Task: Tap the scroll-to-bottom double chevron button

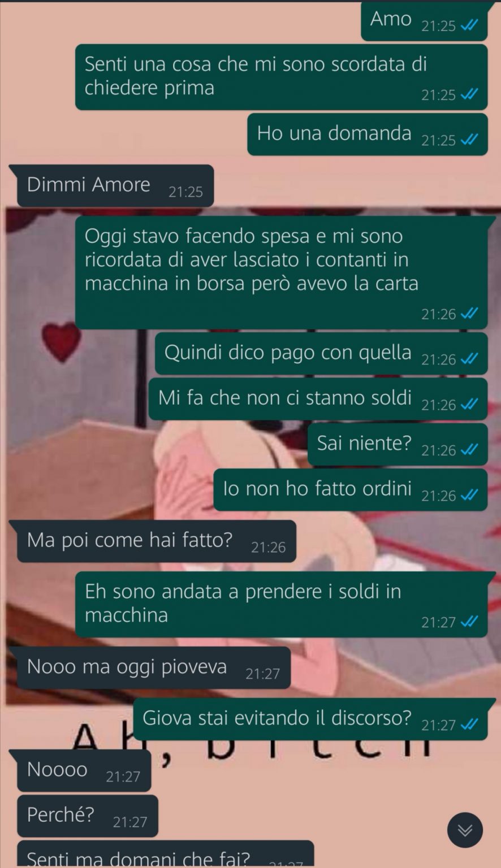Action: [465, 830]
